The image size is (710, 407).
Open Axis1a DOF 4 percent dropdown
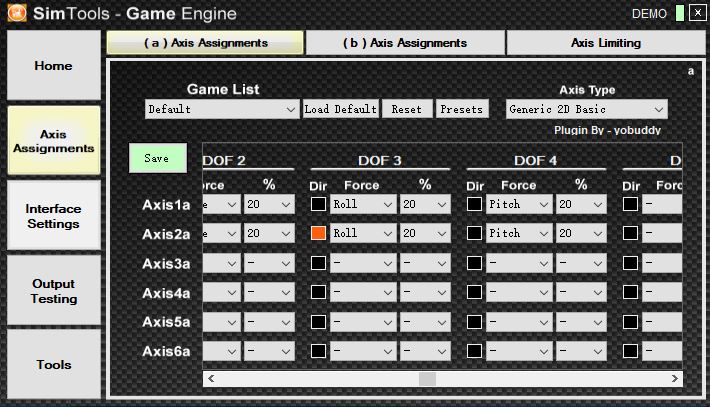click(581, 204)
